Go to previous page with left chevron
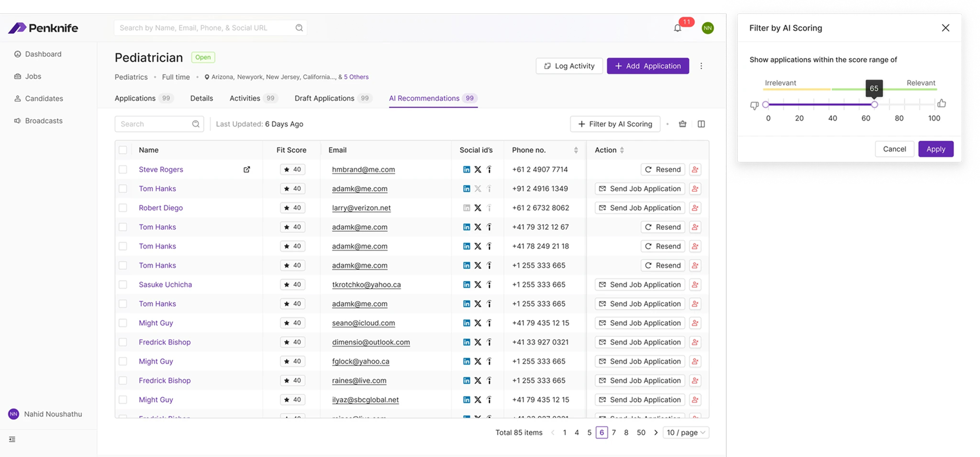980x457 pixels. tap(553, 433)
